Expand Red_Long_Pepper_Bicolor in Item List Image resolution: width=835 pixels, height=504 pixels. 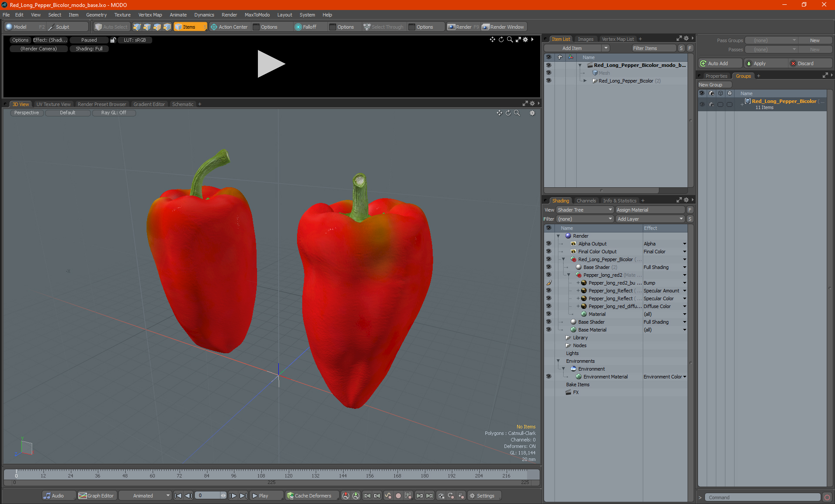pos(585,81)
